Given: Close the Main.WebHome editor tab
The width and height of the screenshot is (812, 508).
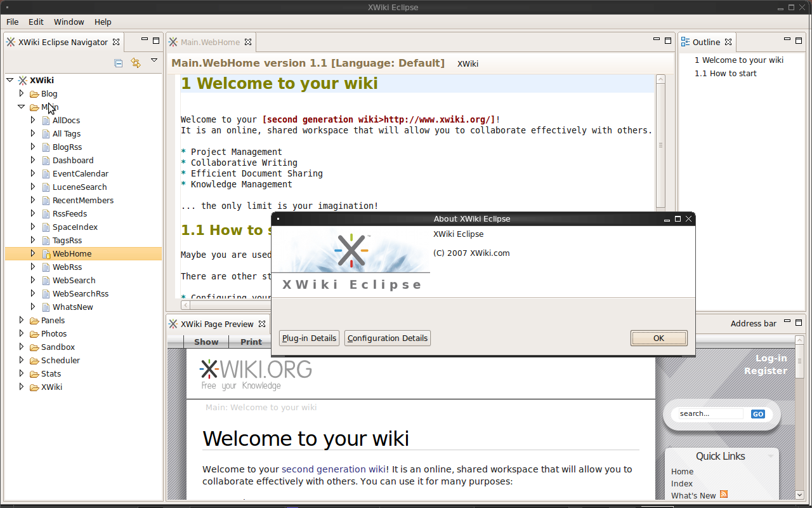Looking at the screenshot, I should point(248,42).
